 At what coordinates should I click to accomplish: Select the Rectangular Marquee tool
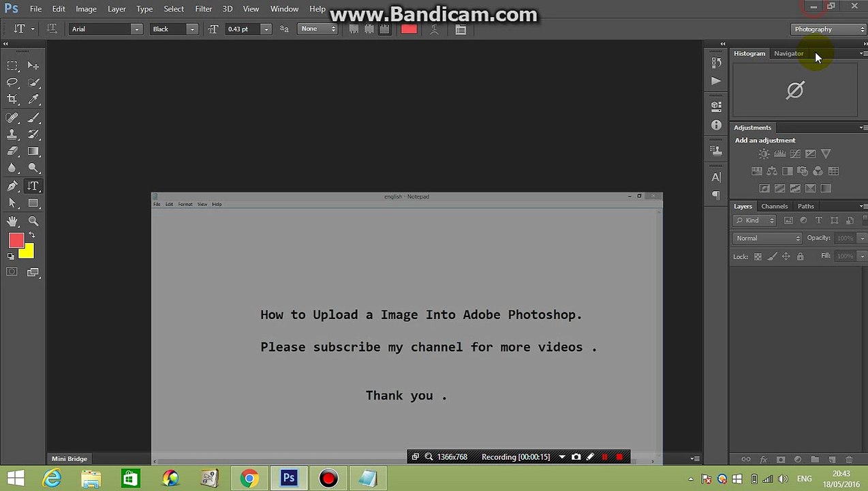[12, 65]
